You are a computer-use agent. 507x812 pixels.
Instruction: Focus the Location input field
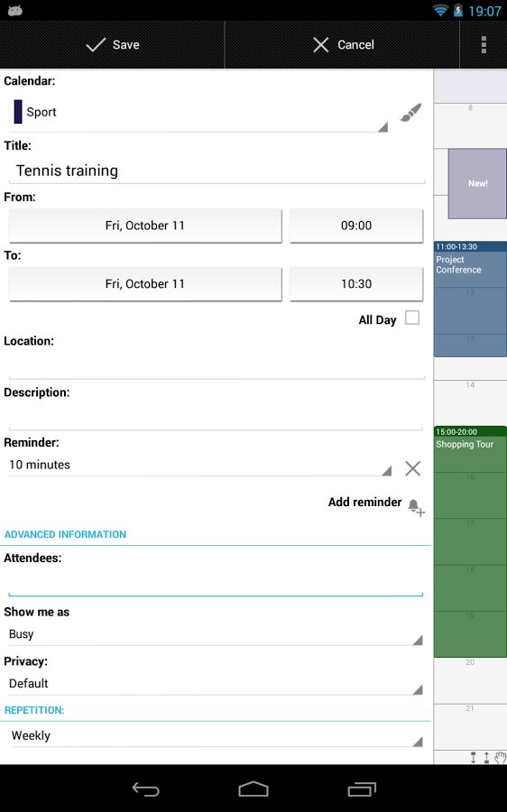pyautogui.click(x=217, y=365)
